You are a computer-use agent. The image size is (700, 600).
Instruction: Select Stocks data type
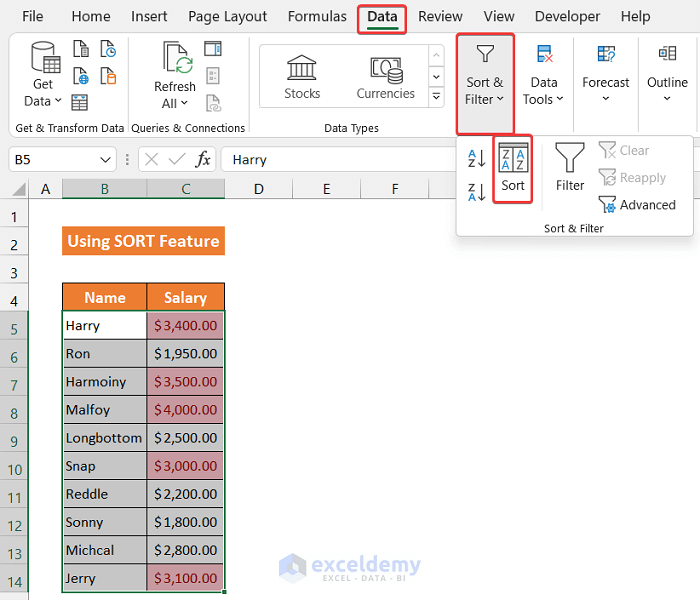(x=302, y=77)
